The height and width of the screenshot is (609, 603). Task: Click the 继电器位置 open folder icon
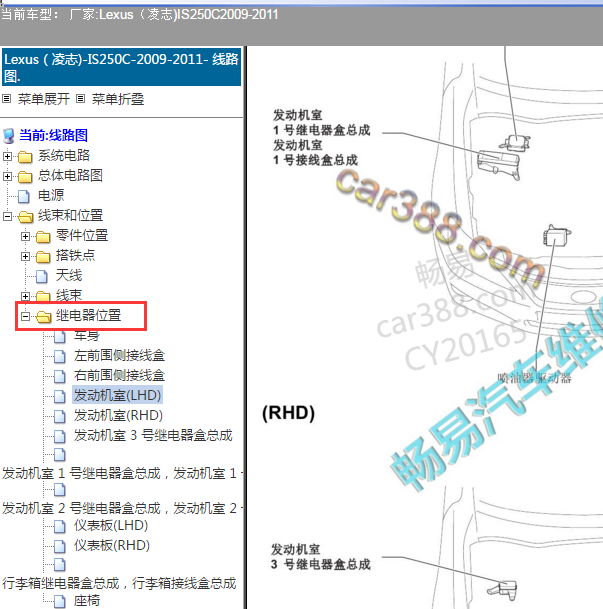[43, 317]
